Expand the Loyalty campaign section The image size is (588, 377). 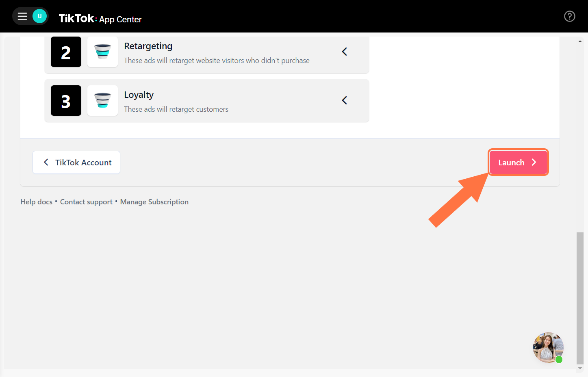344,100
